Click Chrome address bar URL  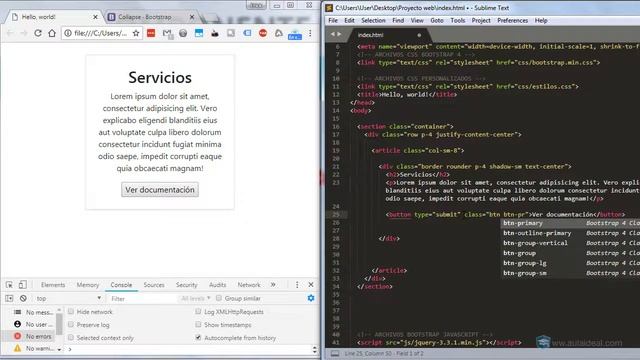pyautogui.click(x=100, y=33)
